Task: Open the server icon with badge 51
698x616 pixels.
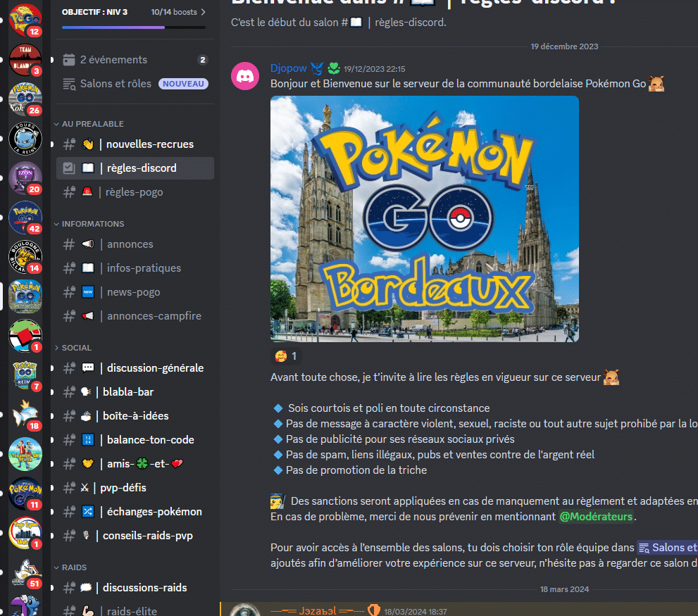Action: [x=25, y=572]
